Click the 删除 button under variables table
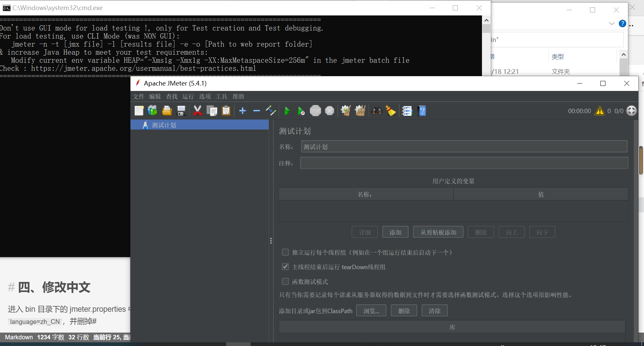 [x=481, y=232]
